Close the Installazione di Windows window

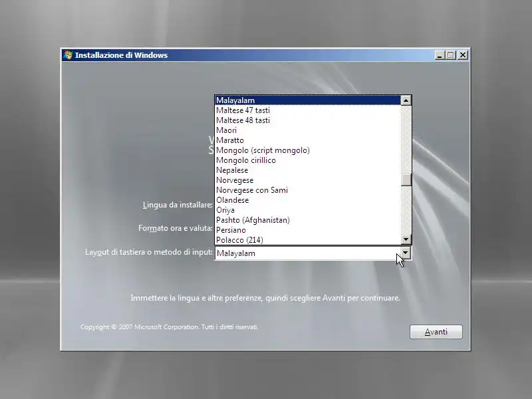[463, 55]
